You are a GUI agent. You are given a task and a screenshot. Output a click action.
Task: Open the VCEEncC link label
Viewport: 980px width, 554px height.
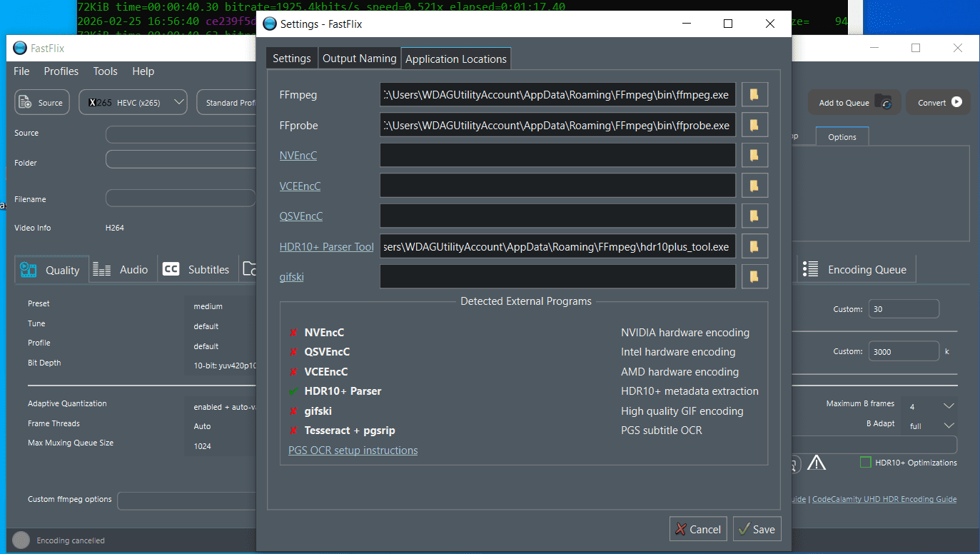tap(300, 186)
